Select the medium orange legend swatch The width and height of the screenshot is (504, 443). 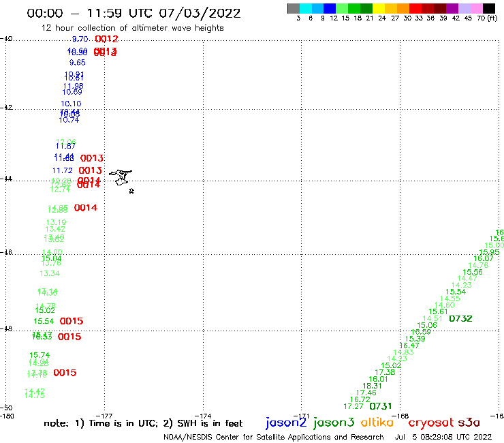tap(403, 9)
